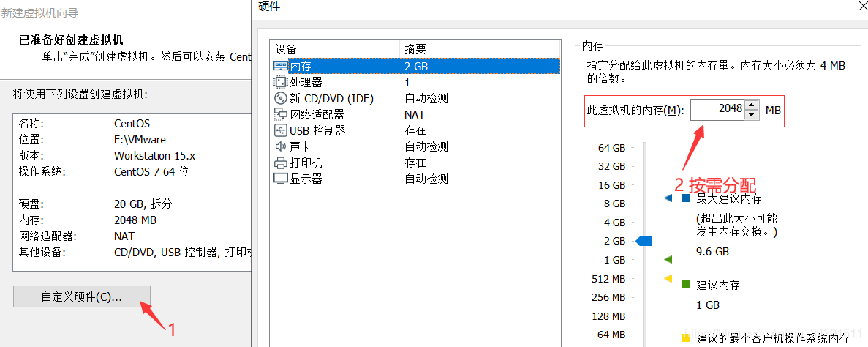
Task: Select the USB 控制器 device row
Action: point(415,130)
